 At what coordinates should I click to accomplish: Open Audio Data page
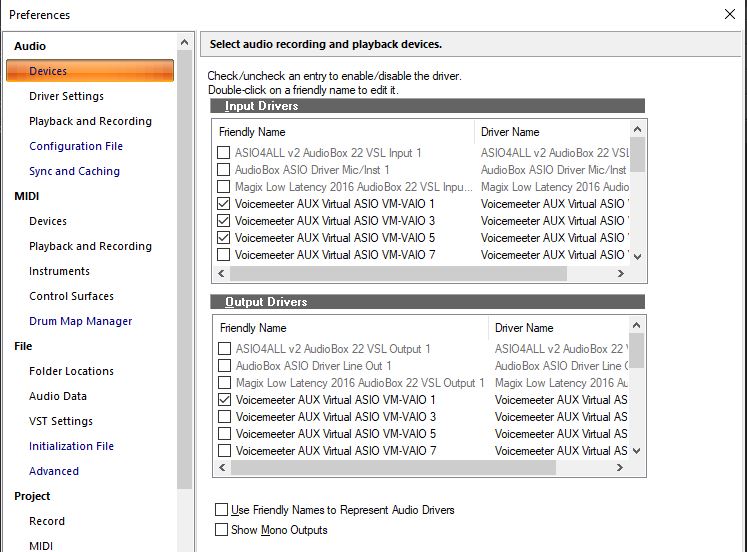click(58, 396)
